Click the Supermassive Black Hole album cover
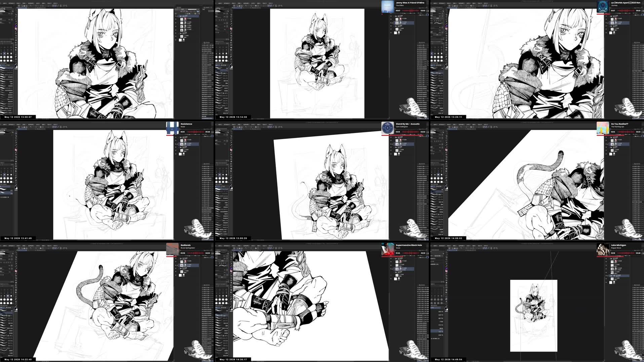This screenshot has width=644, height=362. pyautogui.click(x=387, y=249)
